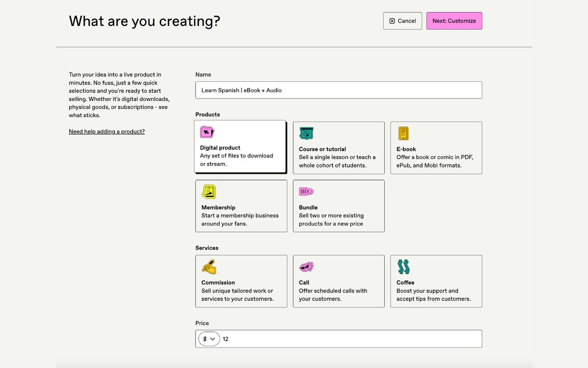Choose the Call service option
Screen dimensions: 588x368
(x=339, y=281)
